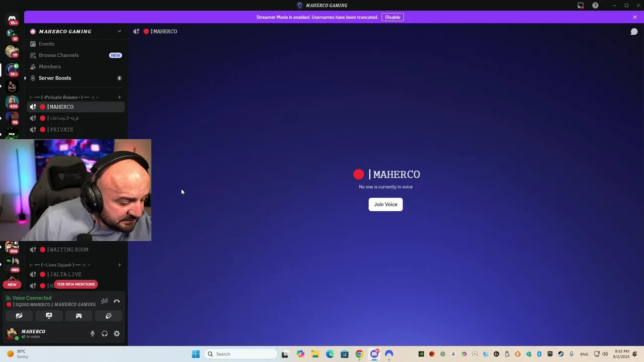Open the server icon with badge 19

point(12,51)
